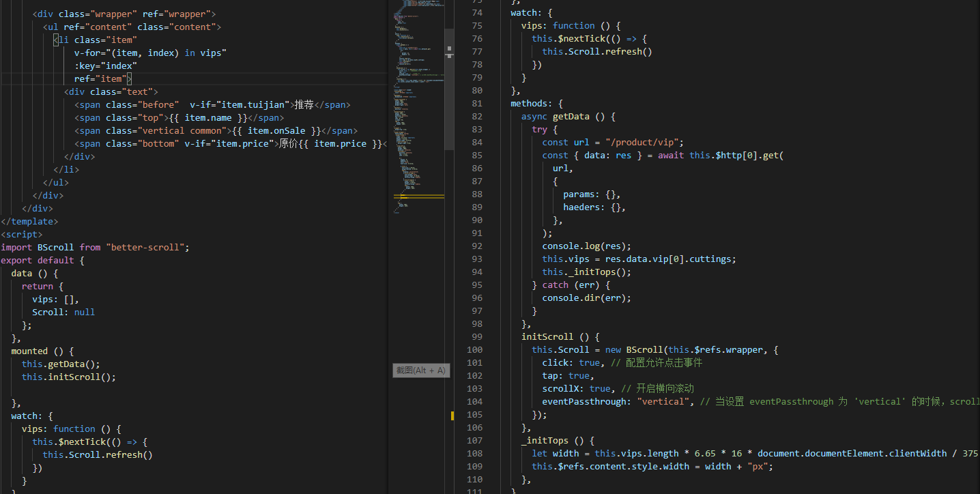Image resolution: width=980 pixels, height=494 pixels.
Task: Click line number 82 in the gutter
Action: coord(476,117)
